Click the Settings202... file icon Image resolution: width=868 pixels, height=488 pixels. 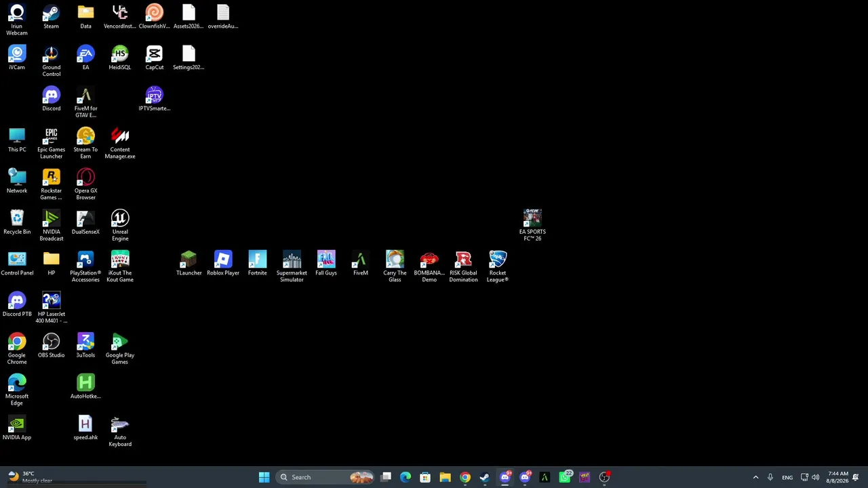pyautogui.click(x=189, y=58)
